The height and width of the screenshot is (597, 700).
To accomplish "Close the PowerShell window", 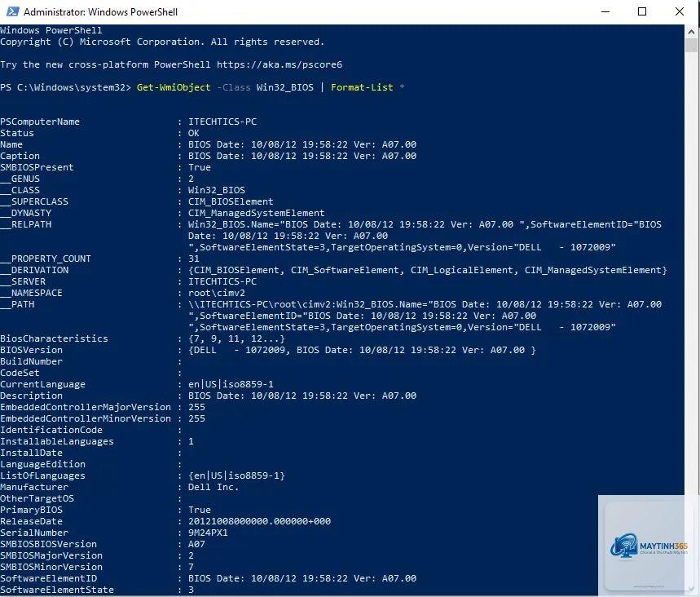I will (679, 11).
